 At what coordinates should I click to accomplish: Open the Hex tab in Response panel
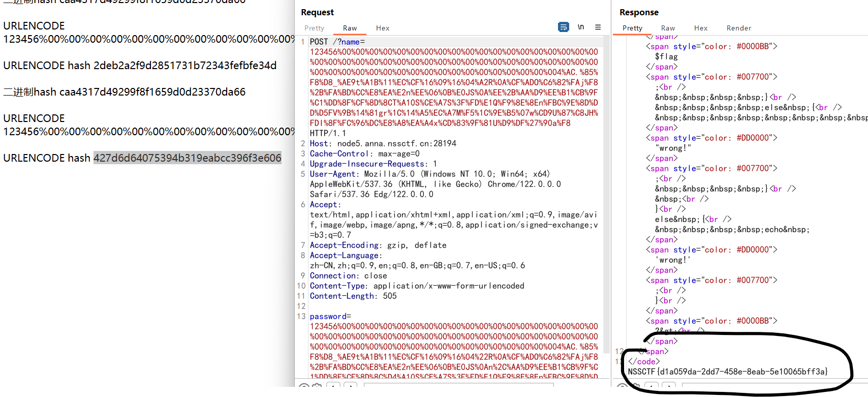[701, 28]
